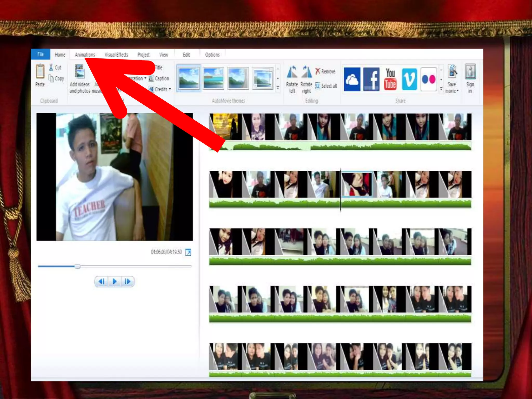
Task: Share movie to Vimeo
Action: pyautogui.click(x=409, y=79)
